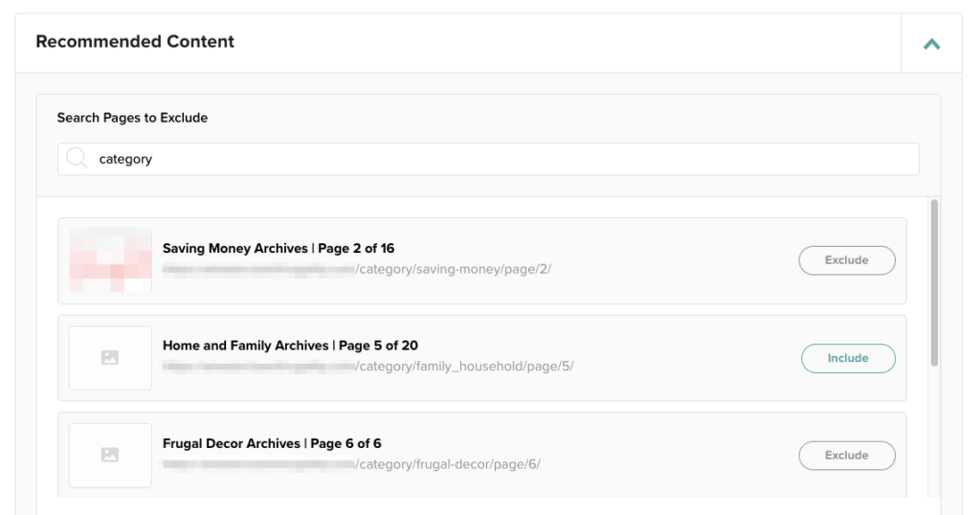Viewport: 980px width, 515px height.
Task: Open the Saving Money Archives thumbnail
Action: pos(110,260)
